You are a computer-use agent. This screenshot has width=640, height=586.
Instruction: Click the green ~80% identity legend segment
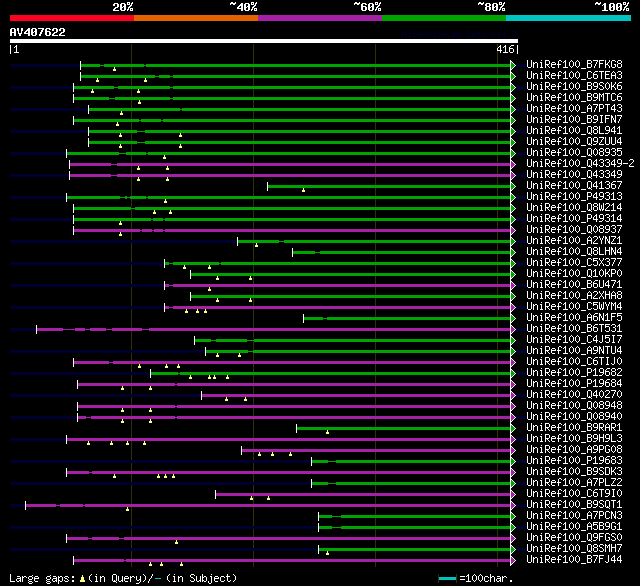pos(444,18)
